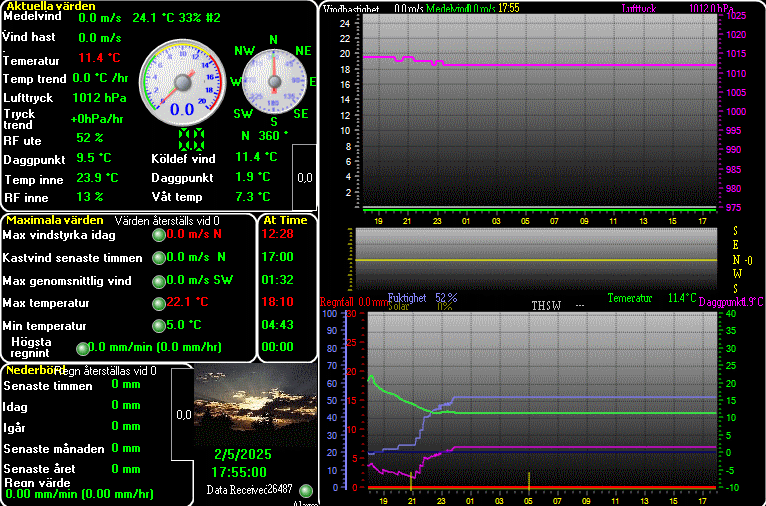
Task: Click the 0,0 rain box beside Våt temp
Action: point(305,177)
